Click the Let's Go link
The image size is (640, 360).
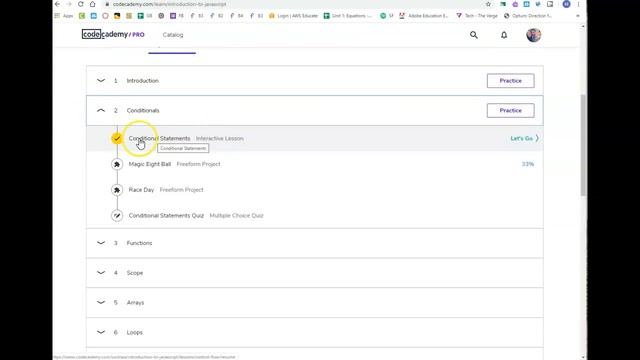click(524, 138)
